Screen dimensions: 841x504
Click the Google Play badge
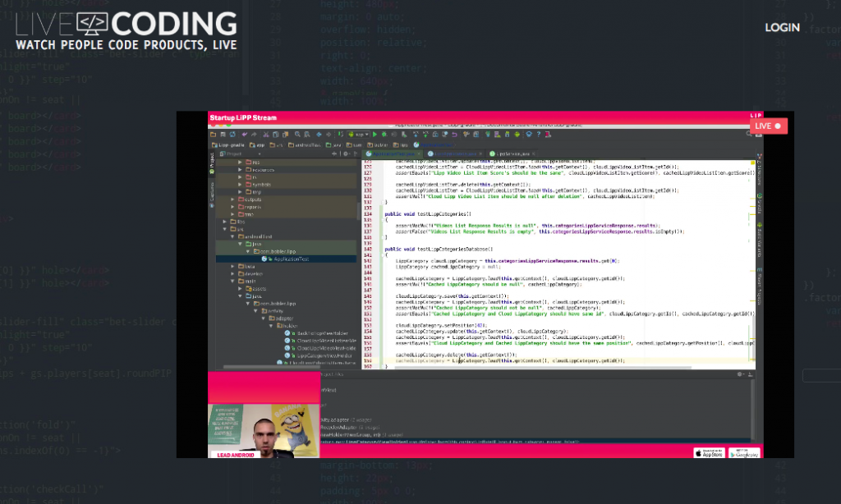pyautogui.click(x=744, y=453)
